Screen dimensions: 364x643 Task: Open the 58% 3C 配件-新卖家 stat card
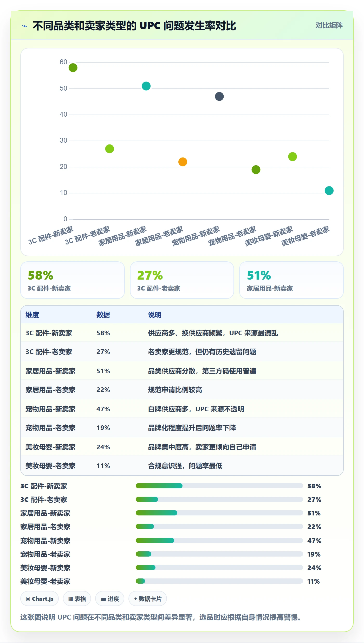pos(73,280)
